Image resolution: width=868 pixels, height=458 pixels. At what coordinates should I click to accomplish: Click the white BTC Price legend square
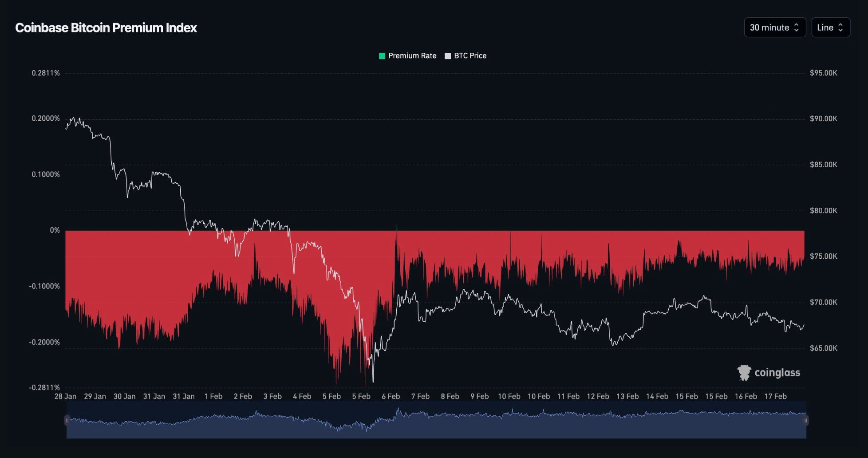tap(448, 56)
